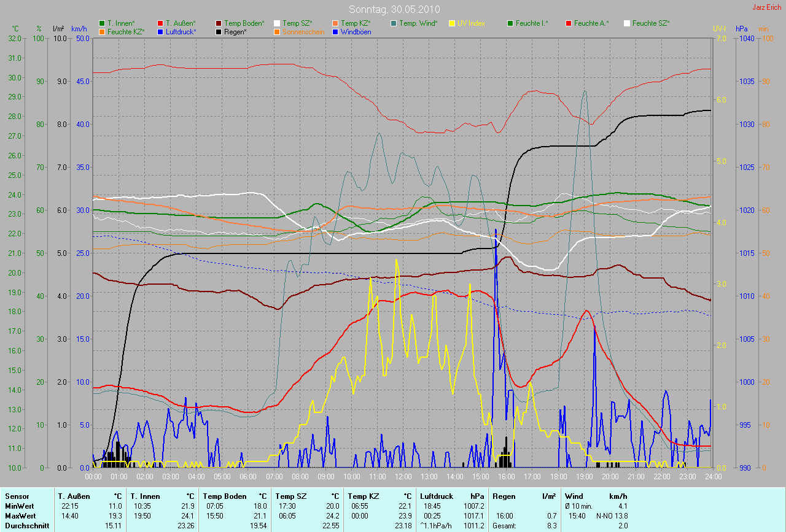The width and height of the screenshot is (786, 532).
Task: Toggle the Feuchte KZ legend entry
Action: tap(126, 32)
